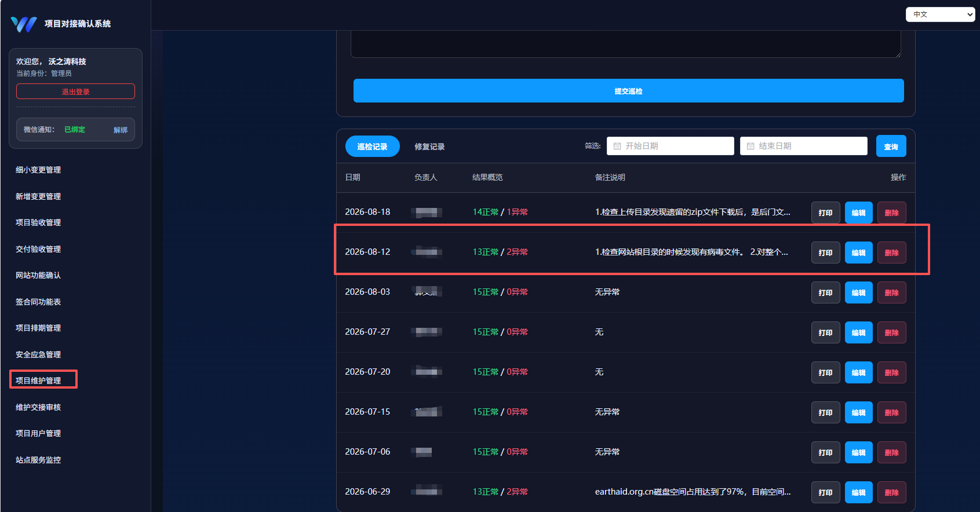Click the remarks text area above 提交巡检
Image resolution: width=980 pixels, height=512 pixels.
pos(626,44)
